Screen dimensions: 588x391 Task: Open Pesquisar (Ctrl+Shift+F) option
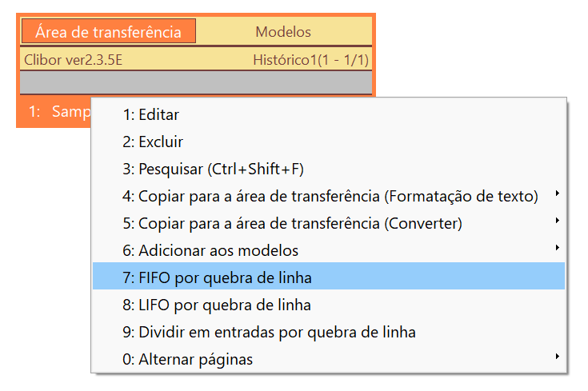329,169
